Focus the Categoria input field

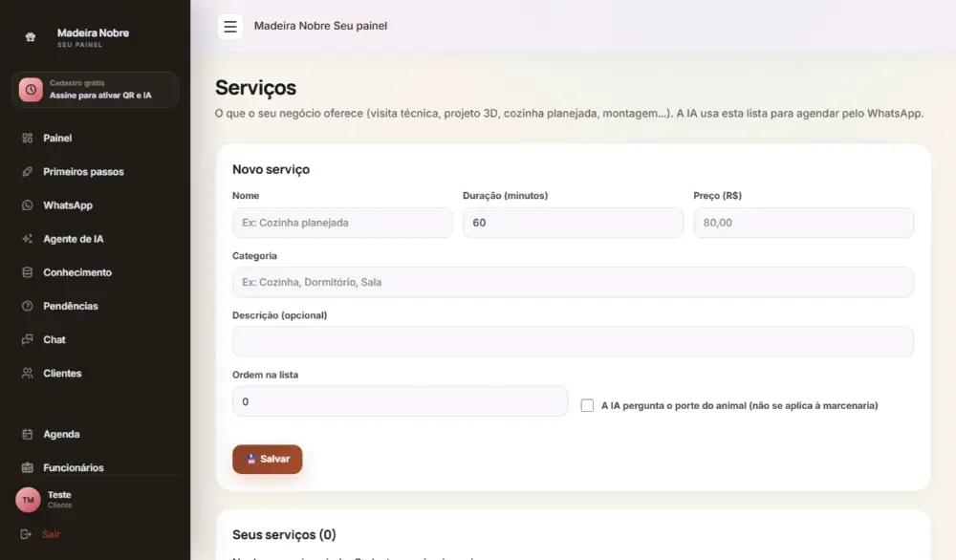(573, 282)
